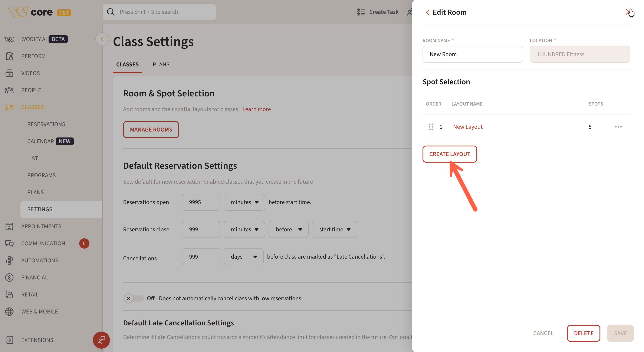Click the Save button

click(620, 333)
